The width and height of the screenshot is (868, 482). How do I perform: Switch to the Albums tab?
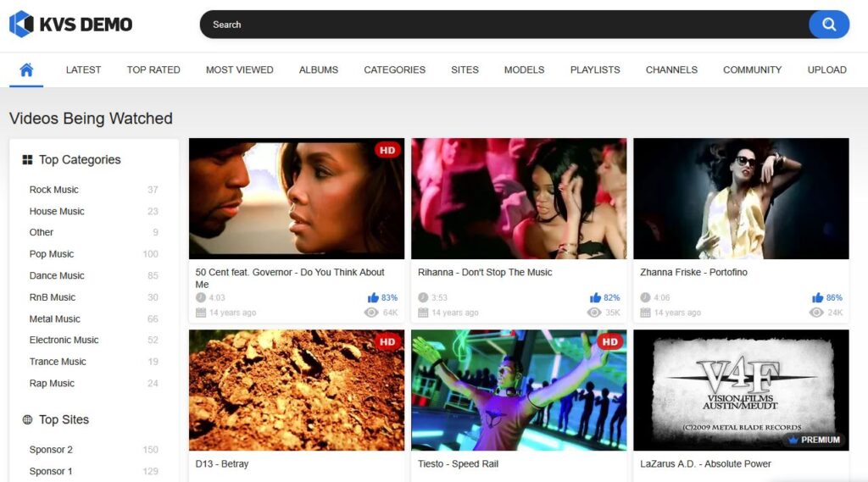point(319,69)
